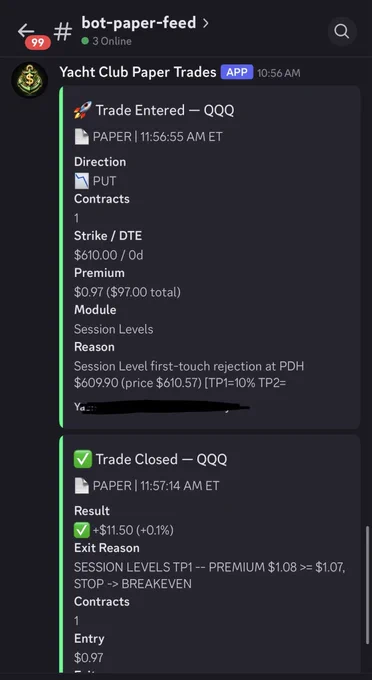Tap the red 99 notification badge
The height and width of the screenshot is (680, 372).
tap(38, 43)
